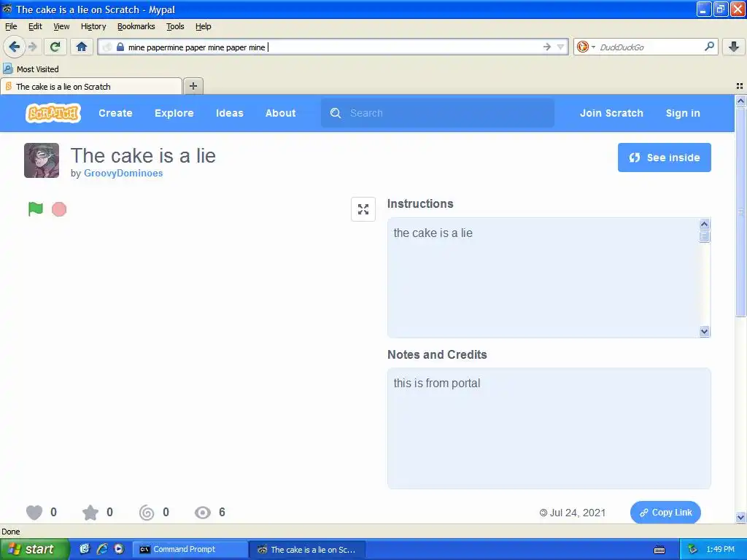
Task: Click Mypal taskbar button 'The cake is a lie'
Action: [x=307, y=549]
